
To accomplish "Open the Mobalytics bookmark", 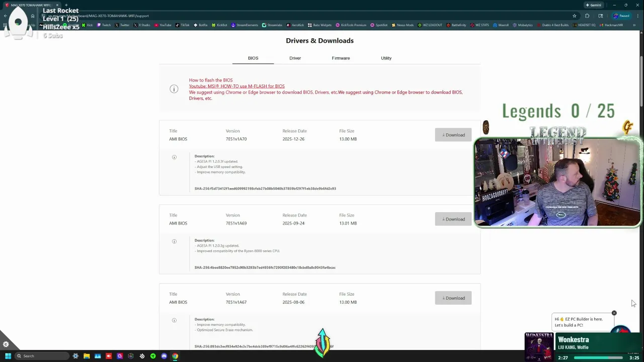I will click(x=522, y=25).
